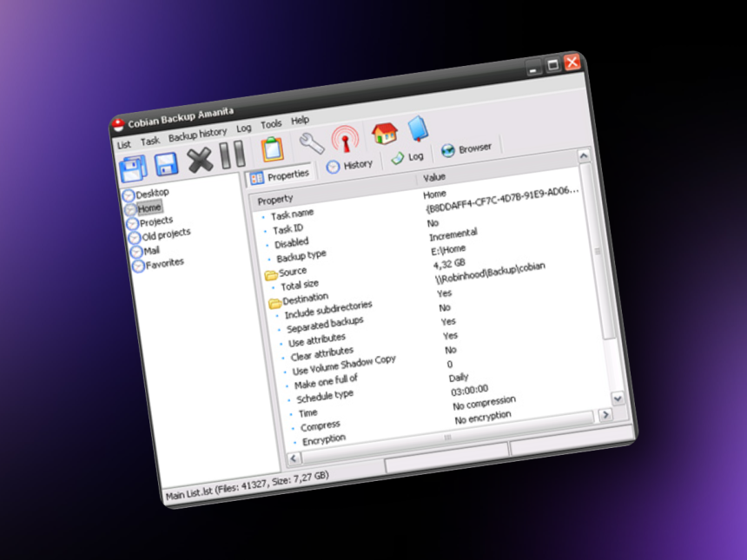Click the Use Volume Shadow Copy row
This screenshot has height=560, width=747.
[344, 365]
